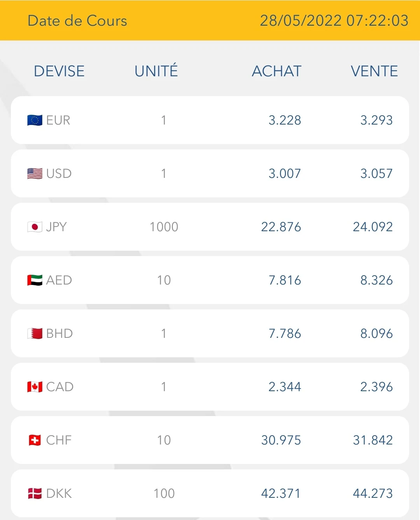420x520 pixels.
Task: Tap the JPY selling rate 24.092
Action: (x=373, y=227)
